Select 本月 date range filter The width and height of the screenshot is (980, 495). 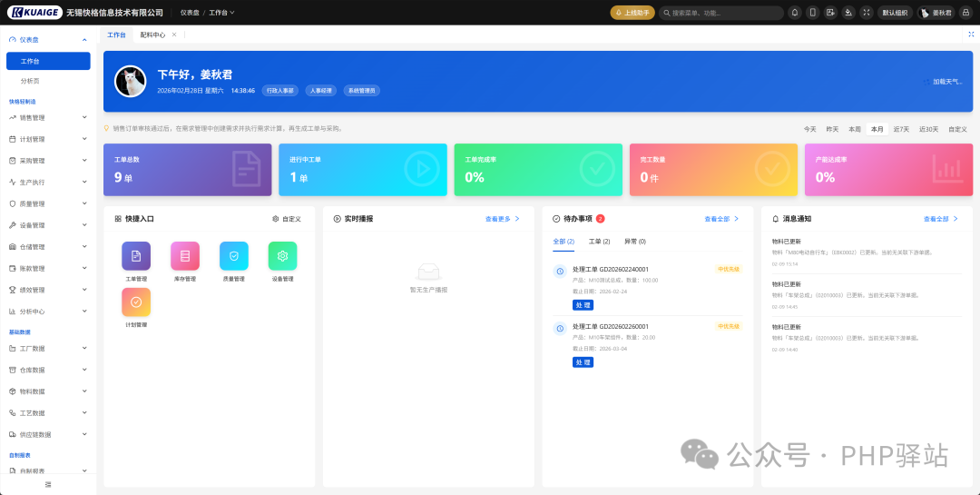point(877,129)
